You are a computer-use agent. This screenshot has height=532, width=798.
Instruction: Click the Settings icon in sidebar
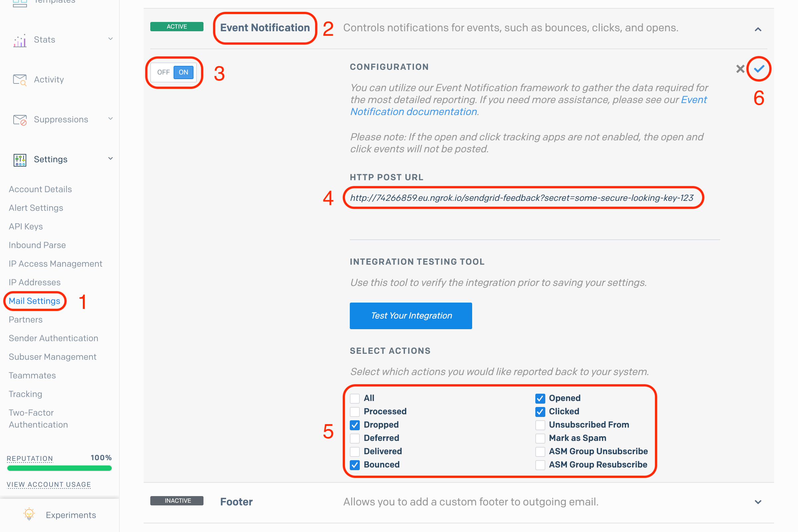click(x=20, y=159)
